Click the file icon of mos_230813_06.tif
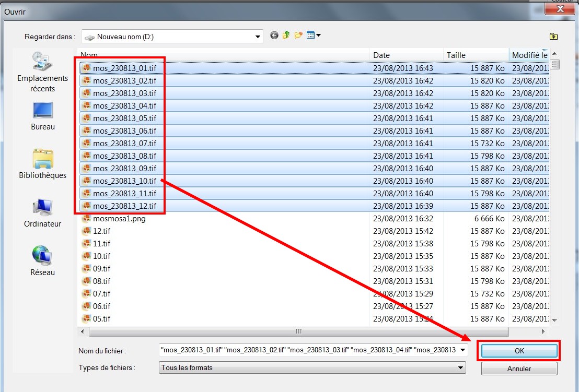This screenshot has height=392, width=579. (86, 130)
